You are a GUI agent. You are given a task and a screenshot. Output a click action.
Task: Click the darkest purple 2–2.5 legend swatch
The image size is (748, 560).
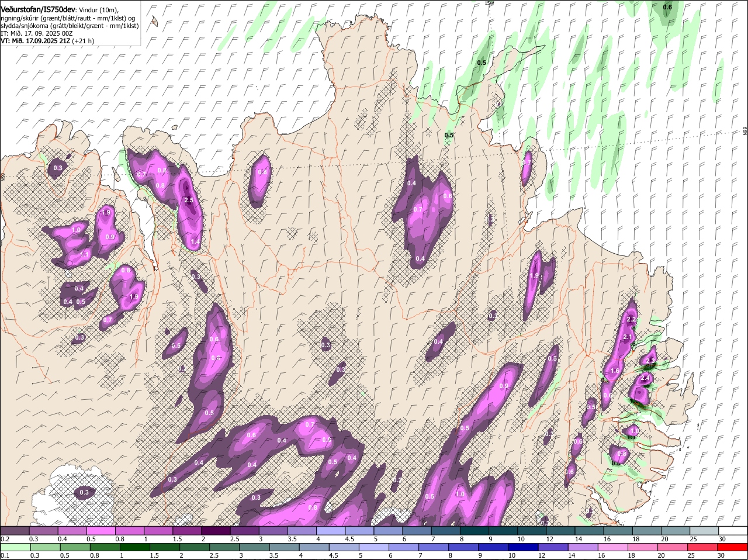pyautogui.click(x=216, y=531)
